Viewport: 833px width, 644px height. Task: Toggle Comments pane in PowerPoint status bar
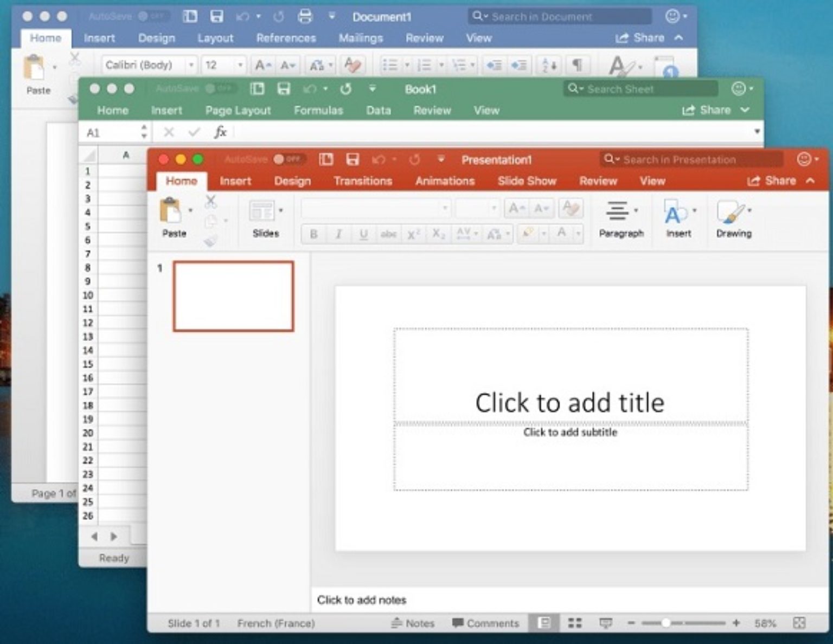[x=486, y=623]
